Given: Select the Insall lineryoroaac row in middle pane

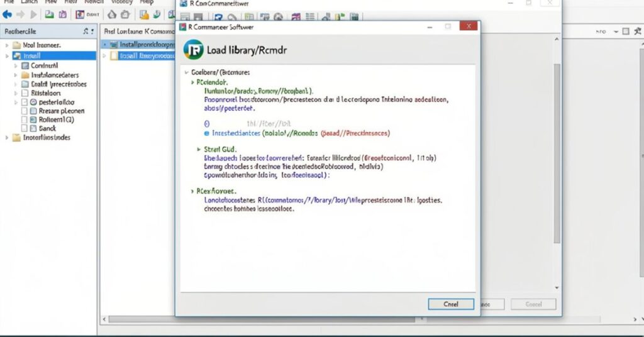Looking at the screenshot, I should click(x=138, y=56).
